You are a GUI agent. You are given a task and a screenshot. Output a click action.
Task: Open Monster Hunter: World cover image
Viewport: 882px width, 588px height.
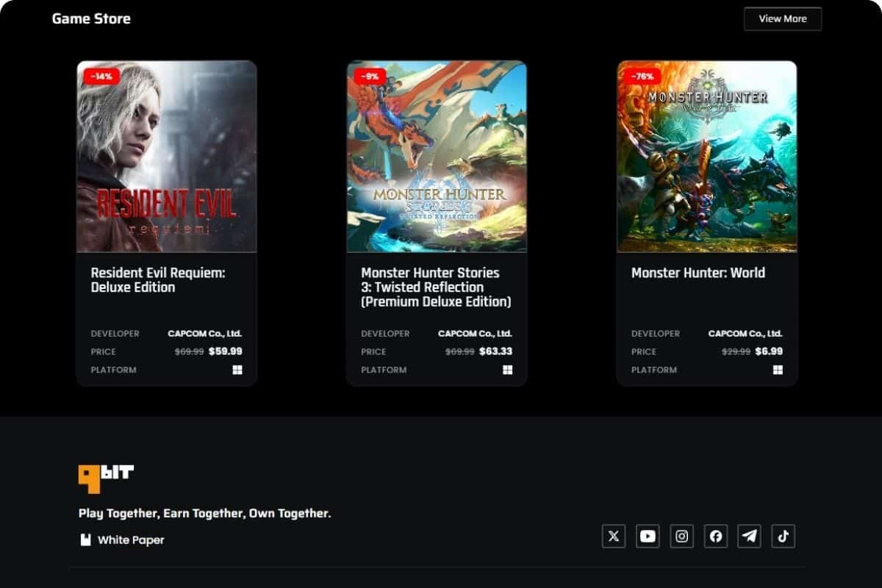[706, 156]
